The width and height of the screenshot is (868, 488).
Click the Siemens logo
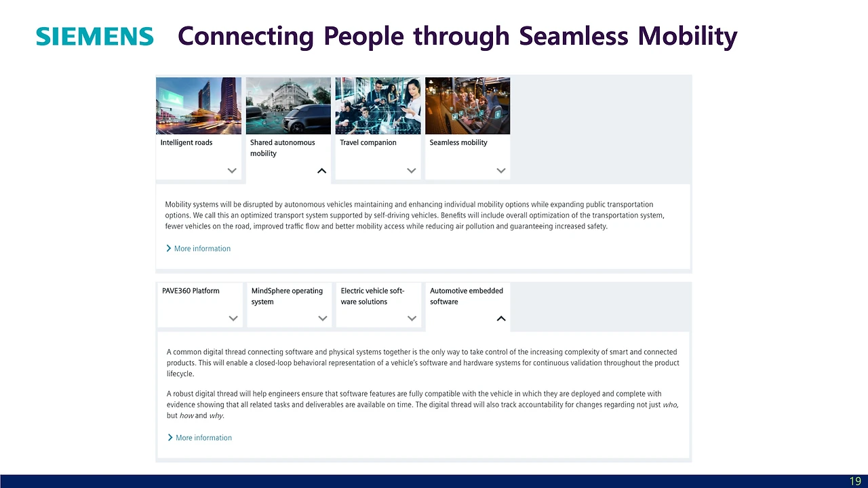(95, 37)
